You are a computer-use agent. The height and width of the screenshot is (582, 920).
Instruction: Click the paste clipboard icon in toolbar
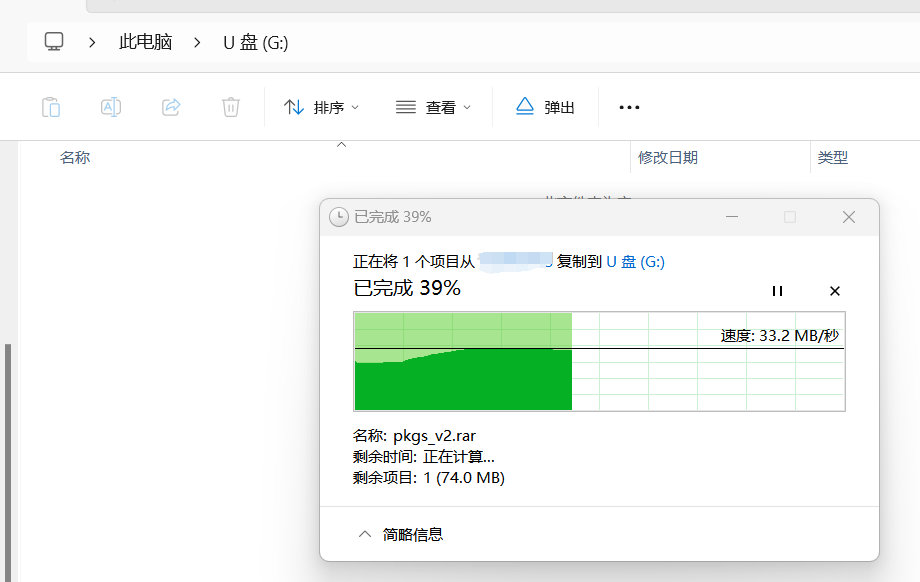pyautogui.click(x=51, y=107)
